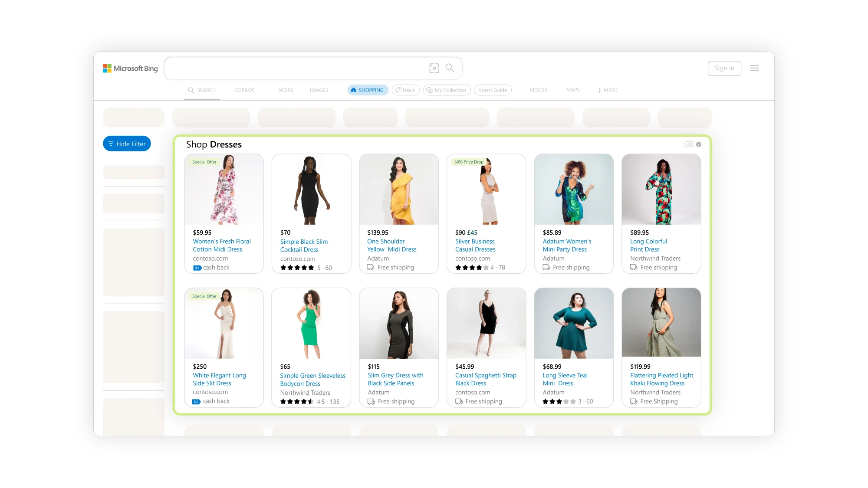This screenshot has width=868, height=488.
Task: Open the Smart Guide
Action: 493,90
